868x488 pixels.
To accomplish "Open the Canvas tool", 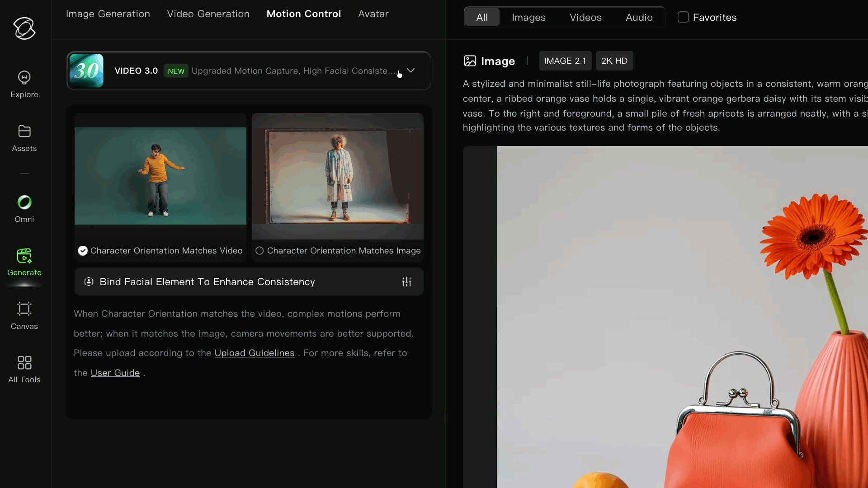I will [x=24, y=316].
